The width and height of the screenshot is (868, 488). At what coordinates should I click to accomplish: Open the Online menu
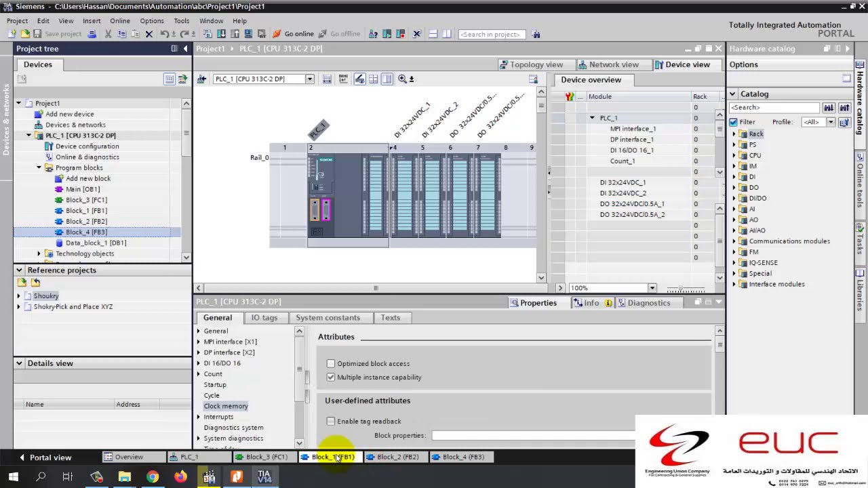tap(120, 21)
